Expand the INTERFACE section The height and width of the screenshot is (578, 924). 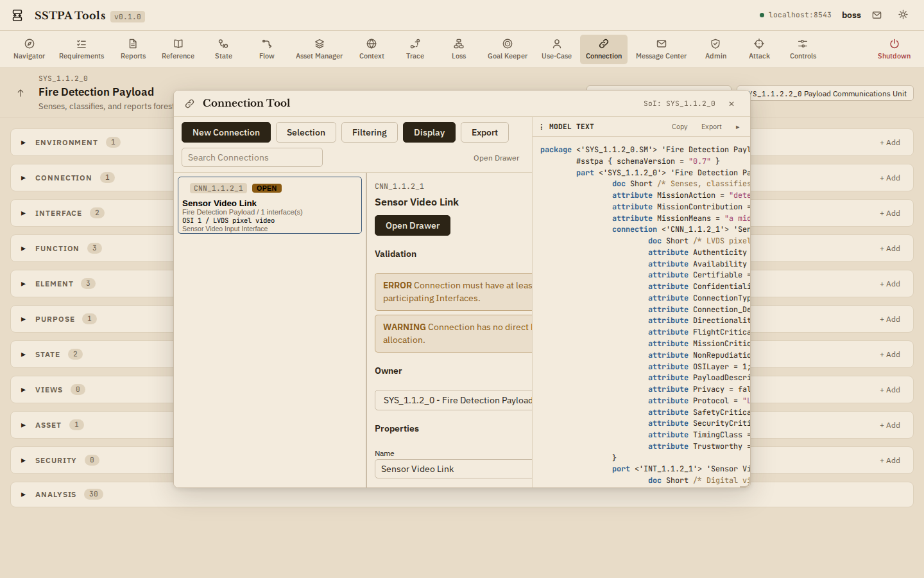tap(23, 213)
